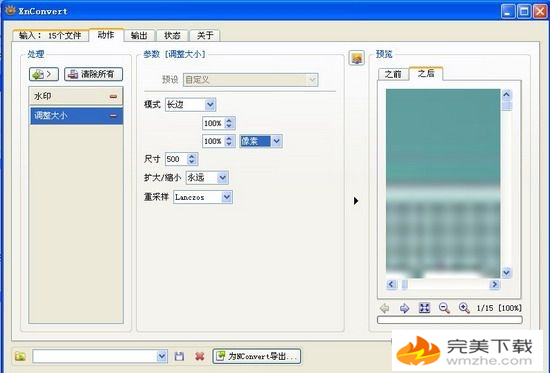The image size is (550, 373).
Task: Adjust the 尺寸 500 spinner
Action: pos(192,159)
